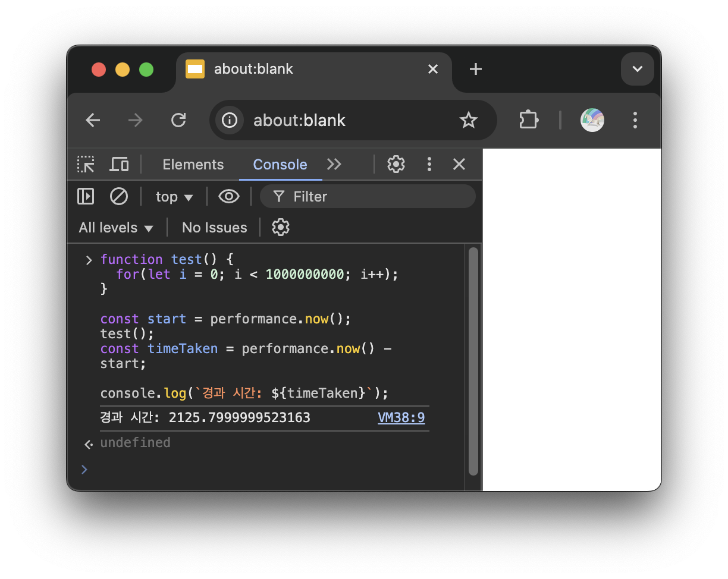This screenshot has height=579, width=728.
Task: View site information icon
Action: coord(230,121)
